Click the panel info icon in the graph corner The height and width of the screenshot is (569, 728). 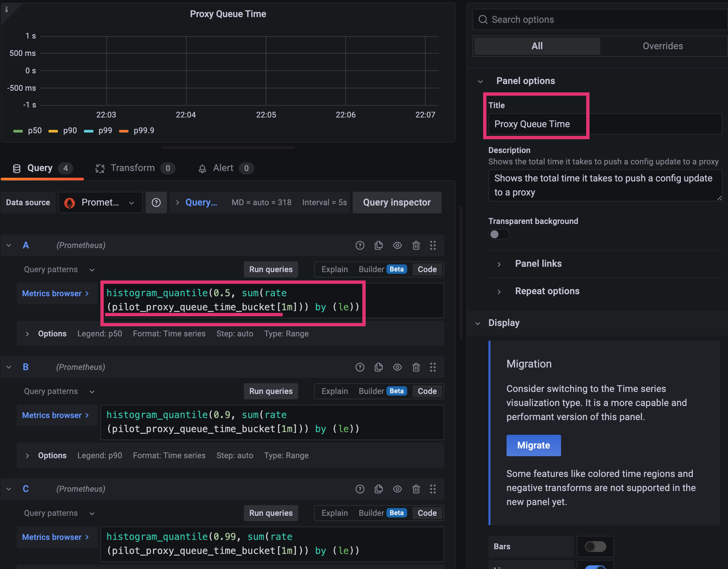(6, 9)
